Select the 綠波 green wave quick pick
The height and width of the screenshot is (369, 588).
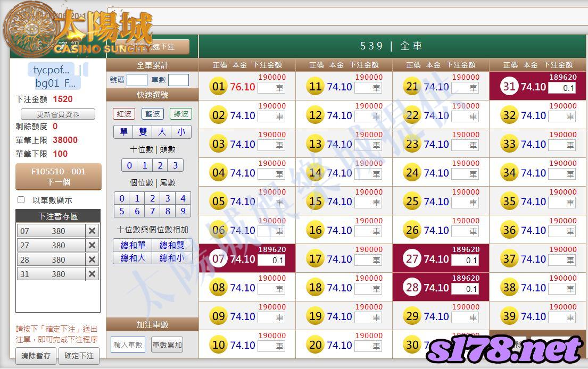coord(181,114)
